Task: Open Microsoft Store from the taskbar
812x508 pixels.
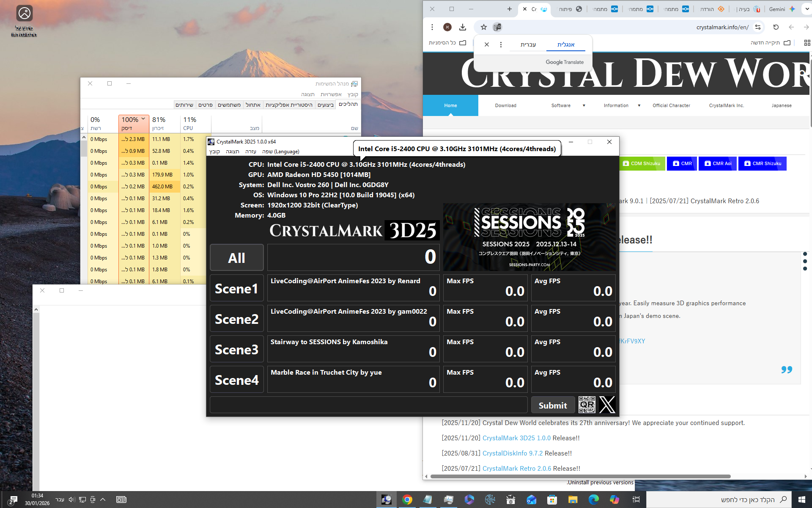Action: pos(552,500)
